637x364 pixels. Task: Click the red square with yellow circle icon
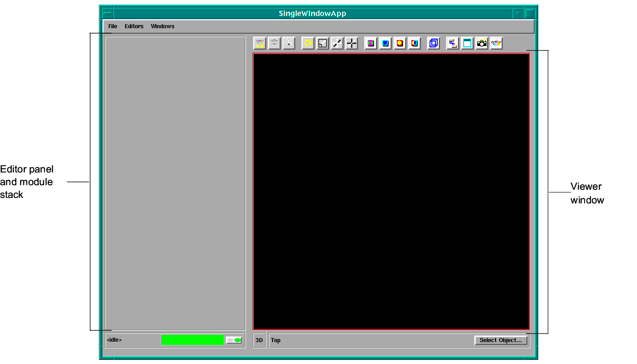pyautogui.click(x=400, y=43)
